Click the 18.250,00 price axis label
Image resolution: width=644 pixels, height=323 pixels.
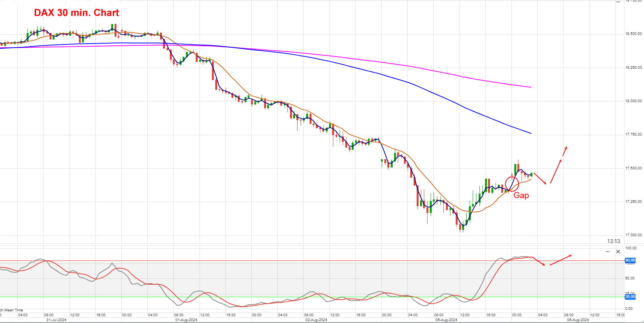coord(633,68)
